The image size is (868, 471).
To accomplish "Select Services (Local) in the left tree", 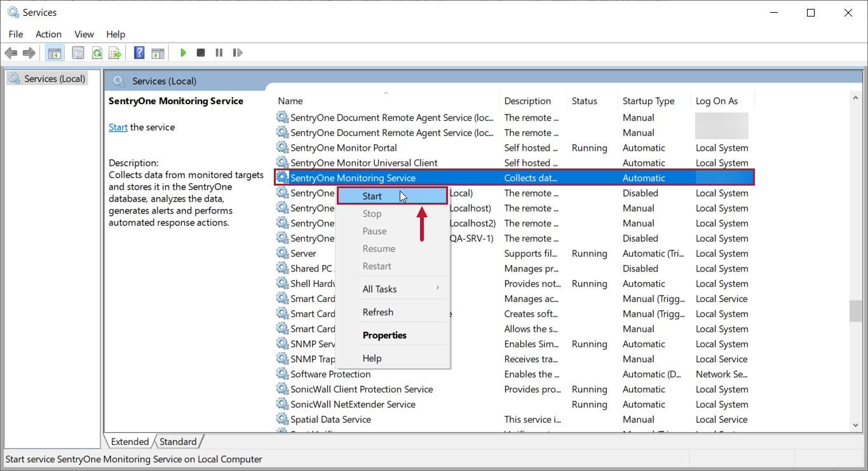I will point(53,78).
